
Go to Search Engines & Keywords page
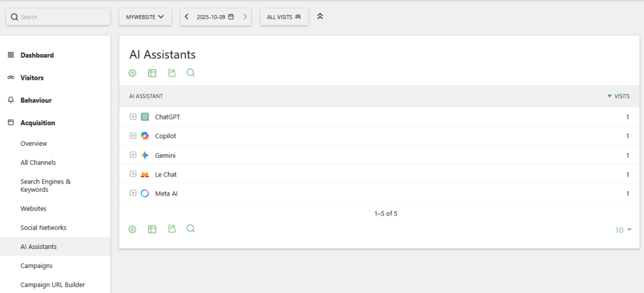point(45,185)
